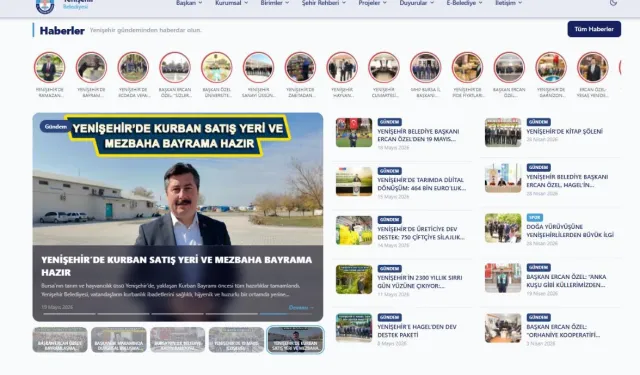Open the Projeler dropdown
This screenshot has height=375, width=640.
pyautogui.click(x=373, y=3)
